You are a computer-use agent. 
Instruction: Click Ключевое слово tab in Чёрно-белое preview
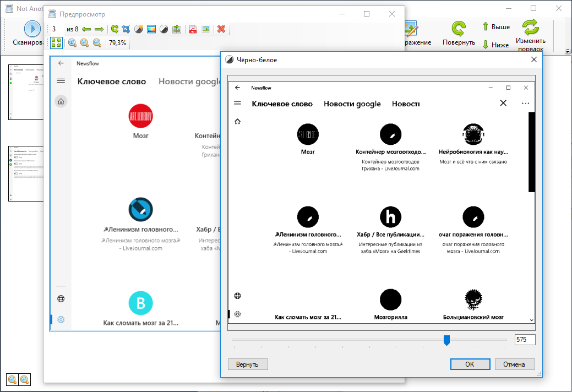click(282, 104)
